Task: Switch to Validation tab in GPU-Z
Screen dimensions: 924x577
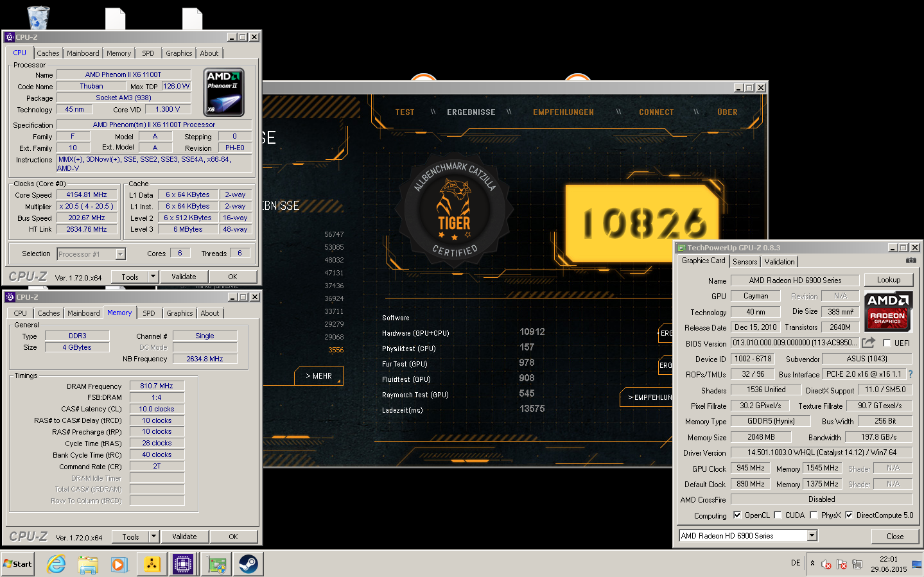Action: [780, 262]
